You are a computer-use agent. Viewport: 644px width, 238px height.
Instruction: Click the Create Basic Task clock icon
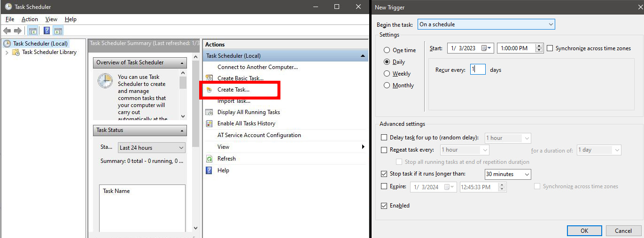click(x=209, y=78)
